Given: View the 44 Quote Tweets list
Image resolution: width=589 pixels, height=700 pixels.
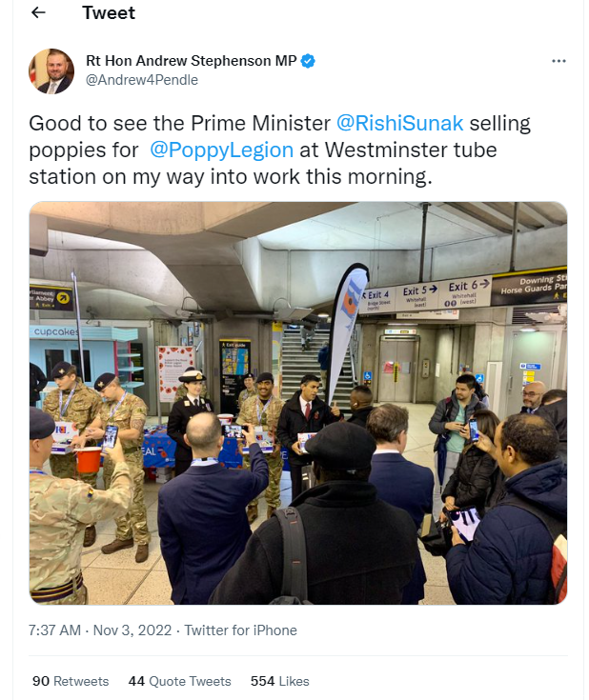Looking at the screenshot, I should (179, 681).
